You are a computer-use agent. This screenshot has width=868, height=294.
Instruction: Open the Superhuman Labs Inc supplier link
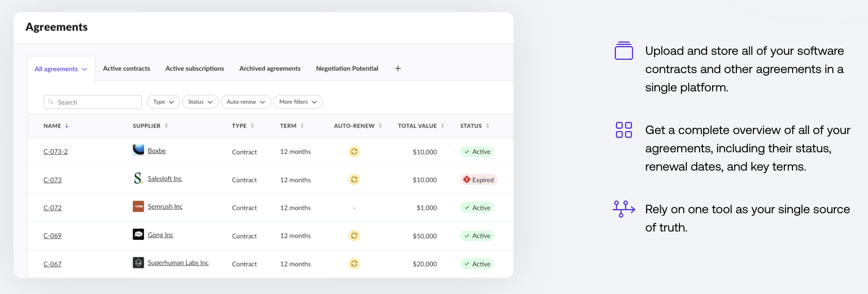(178, 263)
